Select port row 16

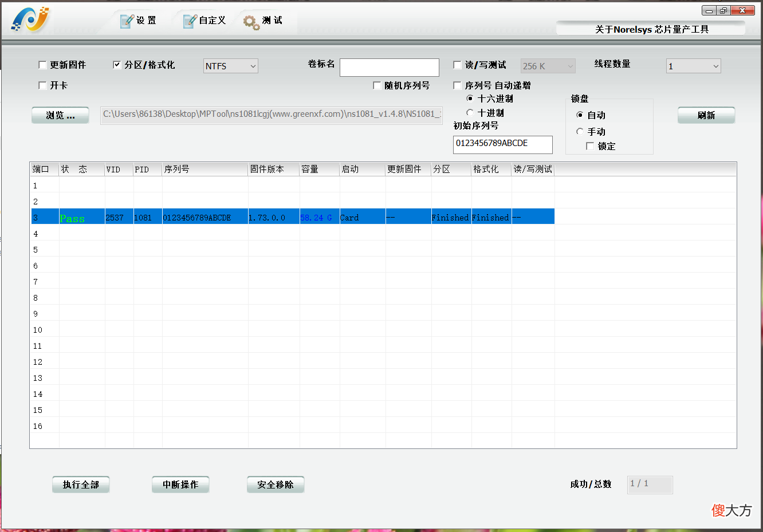point(292,426)
